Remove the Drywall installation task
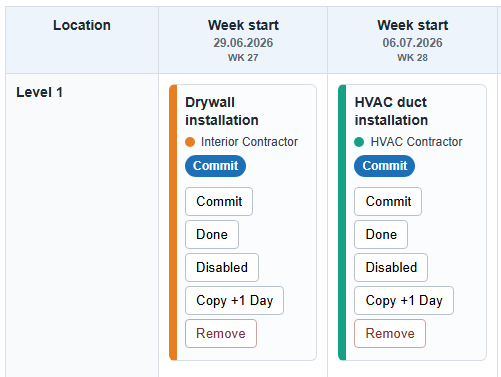 click(x=221, y=333)
